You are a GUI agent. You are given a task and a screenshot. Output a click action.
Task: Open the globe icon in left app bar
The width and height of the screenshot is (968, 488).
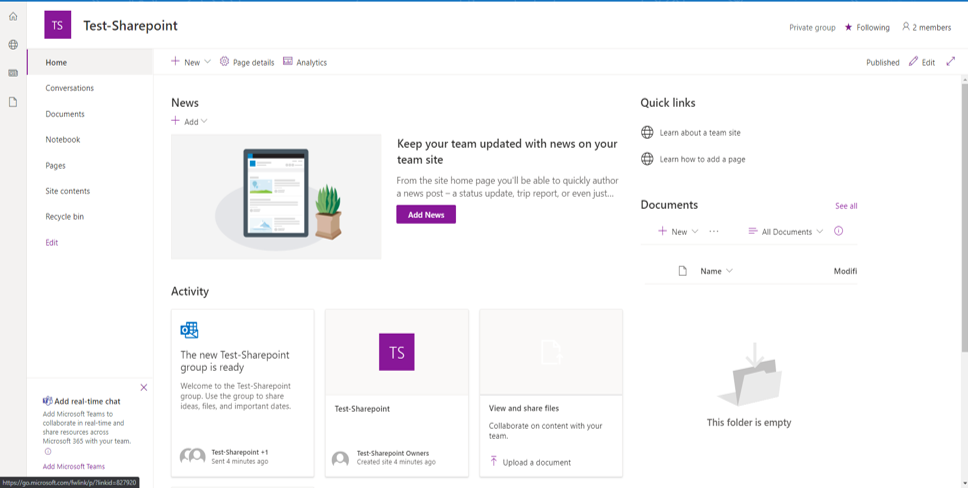point(13,45)
